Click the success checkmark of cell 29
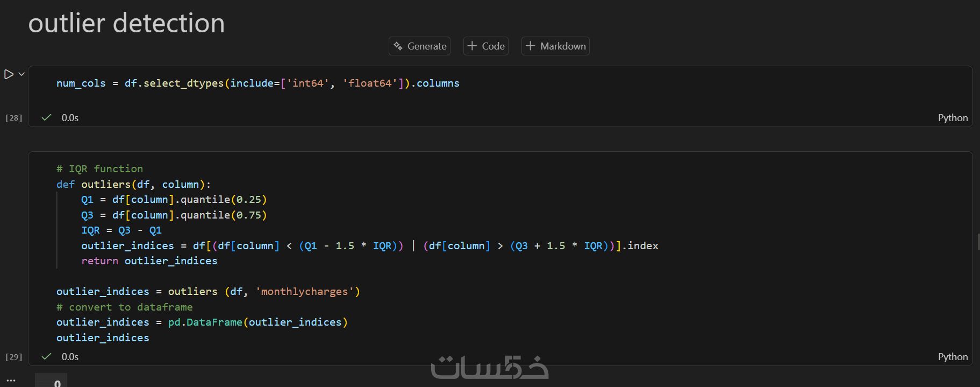 coord(47,356)
